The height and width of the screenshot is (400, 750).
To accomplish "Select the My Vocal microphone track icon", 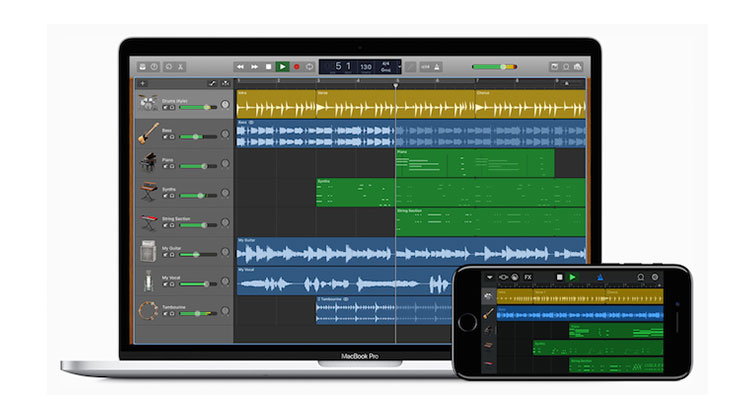I will (x=149, y=281).
